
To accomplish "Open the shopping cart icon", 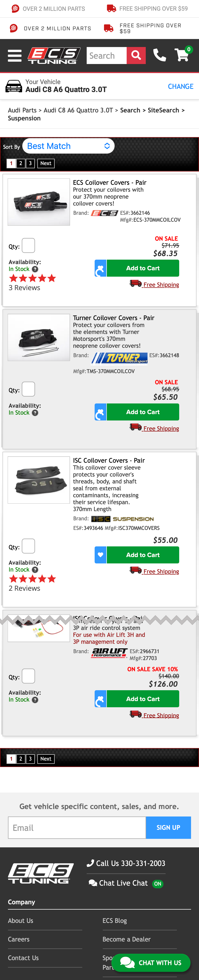I will click(x=181, y=55).
